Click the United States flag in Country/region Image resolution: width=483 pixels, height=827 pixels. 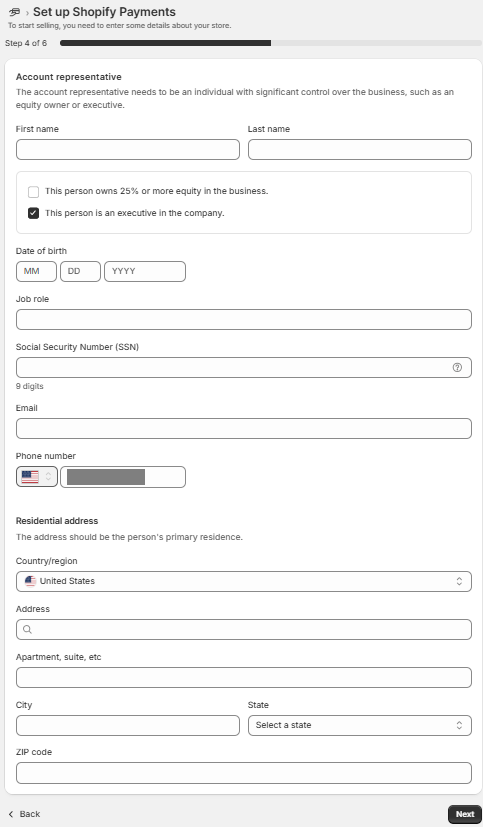click(30, 581)
